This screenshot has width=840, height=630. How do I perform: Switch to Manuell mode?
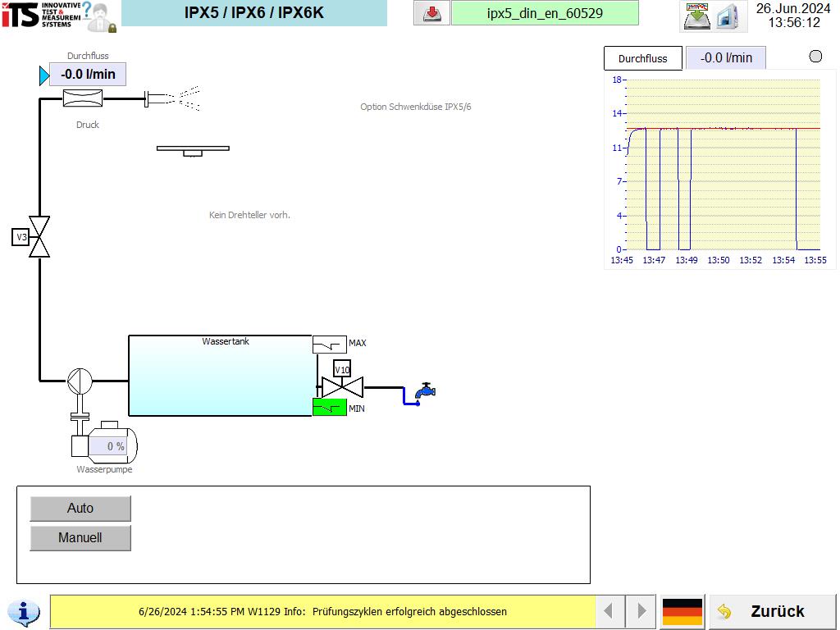(80, 538)
